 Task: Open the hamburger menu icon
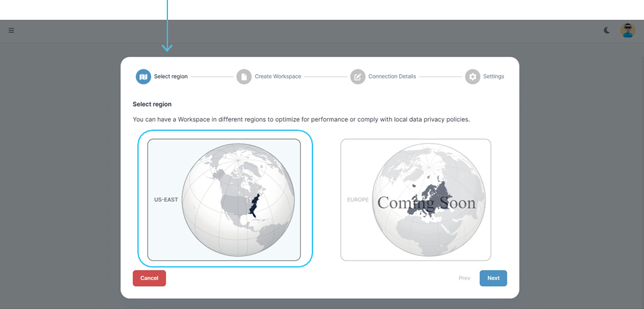[x=11, y=31]
